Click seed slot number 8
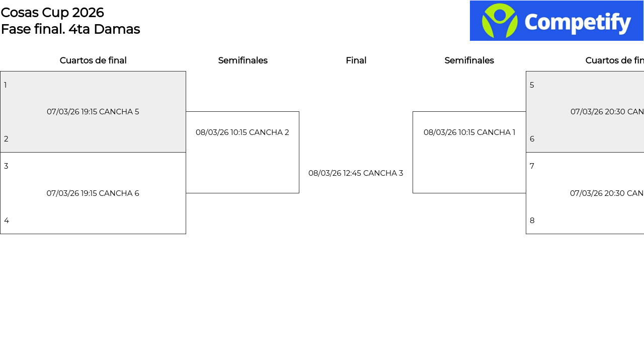The width and height of the screenshot is (644, 351). (x=532, y=221)
